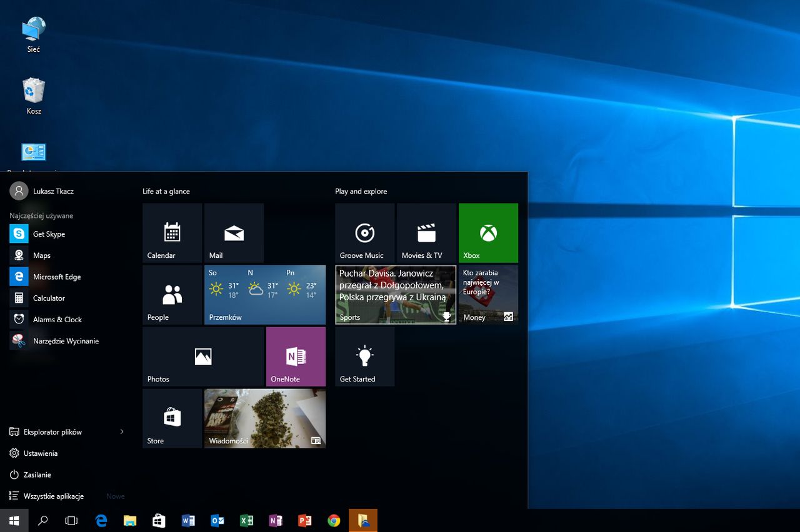This screenshot has width=800, height=532.
Task: Click the People tile
Action: (x=172, y=295)
